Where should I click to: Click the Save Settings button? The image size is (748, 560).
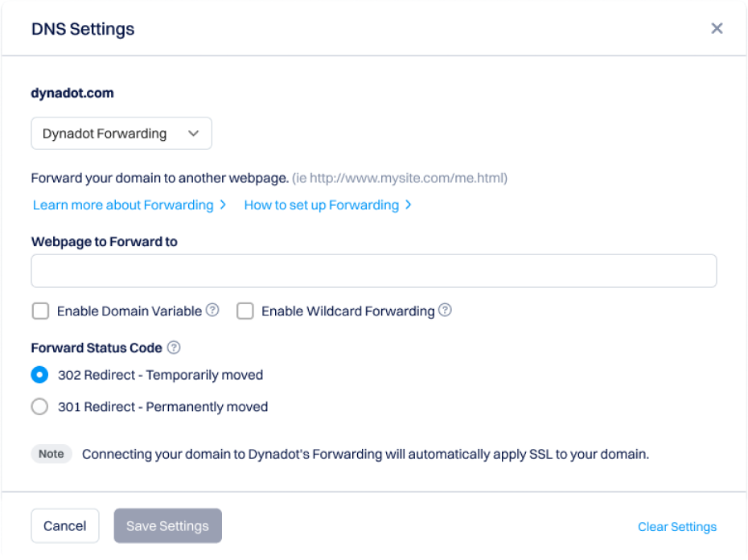click(x=167, y=526)
